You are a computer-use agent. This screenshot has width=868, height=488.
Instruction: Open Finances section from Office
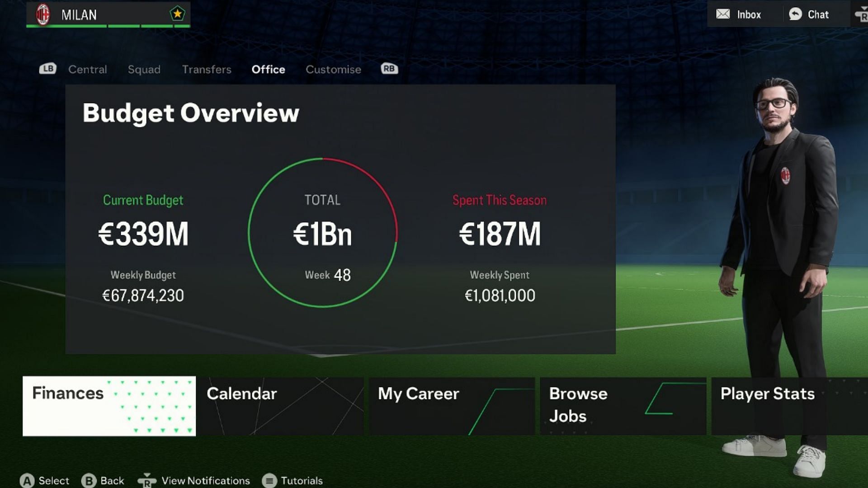pos(109,405)
